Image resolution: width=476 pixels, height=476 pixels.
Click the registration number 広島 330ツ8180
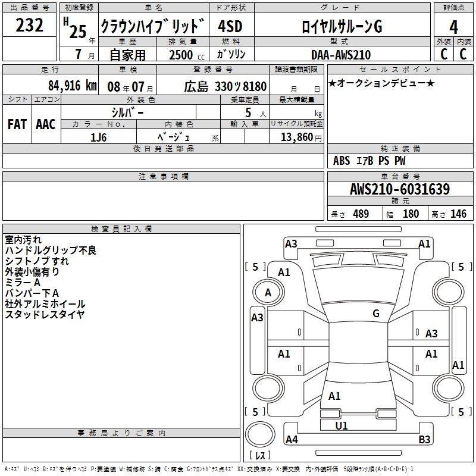click(x=225, y=86)
